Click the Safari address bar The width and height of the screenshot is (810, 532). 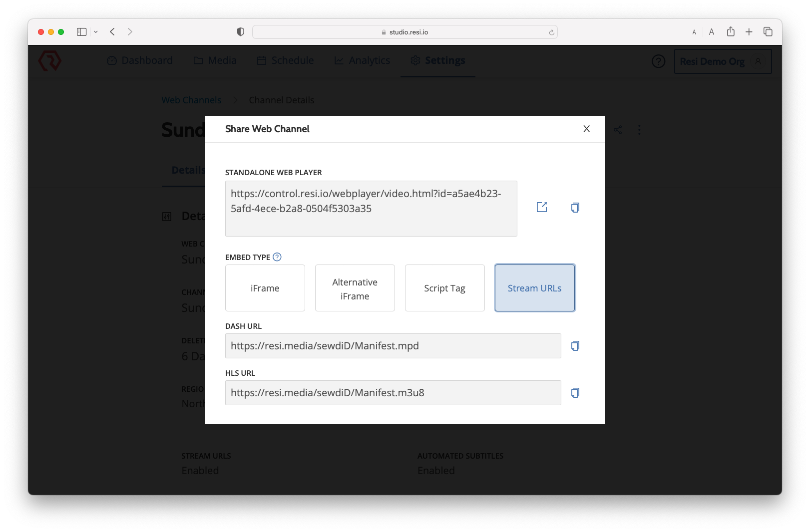pos(405,32)
